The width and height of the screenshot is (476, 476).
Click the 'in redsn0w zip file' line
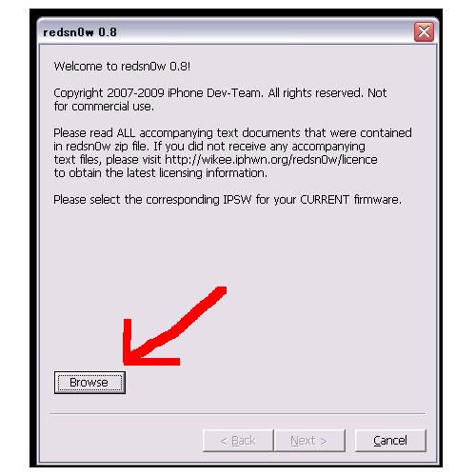click(x=209, y=147)
